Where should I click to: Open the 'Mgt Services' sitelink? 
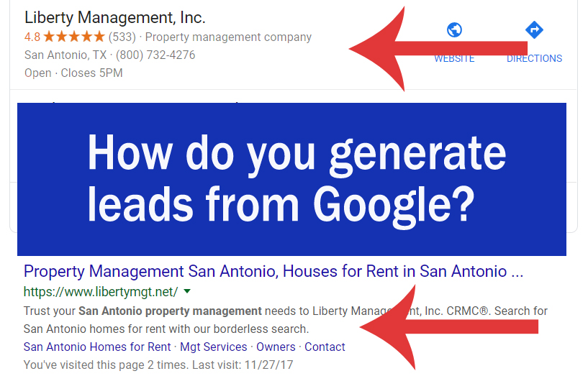[213, 347]
